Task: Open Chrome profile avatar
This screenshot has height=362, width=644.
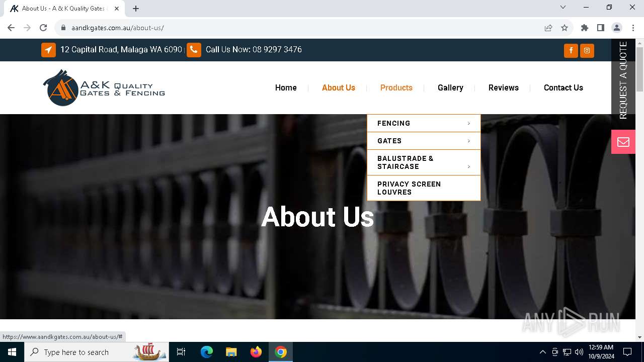Action: [617, 28]
